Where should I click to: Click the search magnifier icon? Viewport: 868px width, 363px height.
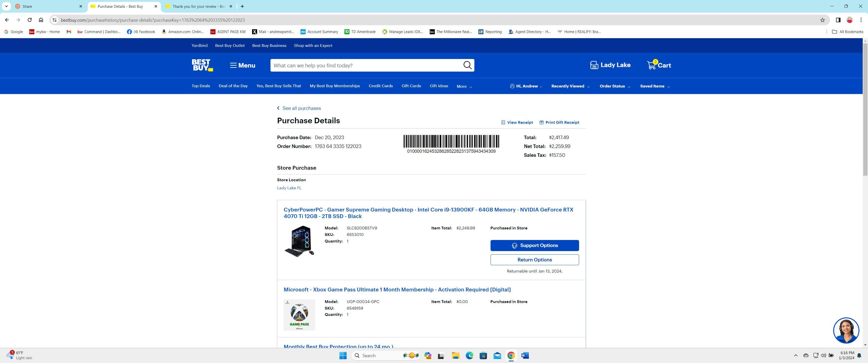point(467,65)
